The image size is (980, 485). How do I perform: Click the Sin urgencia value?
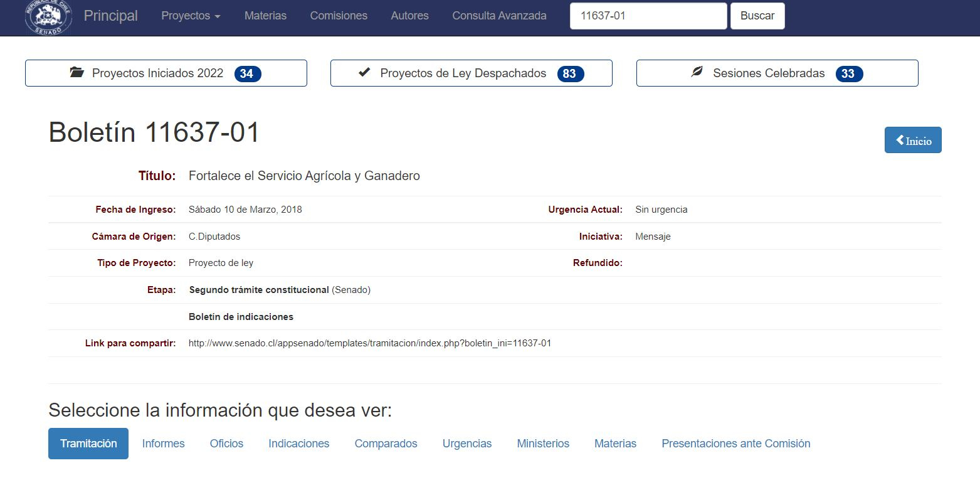(661, 210)
